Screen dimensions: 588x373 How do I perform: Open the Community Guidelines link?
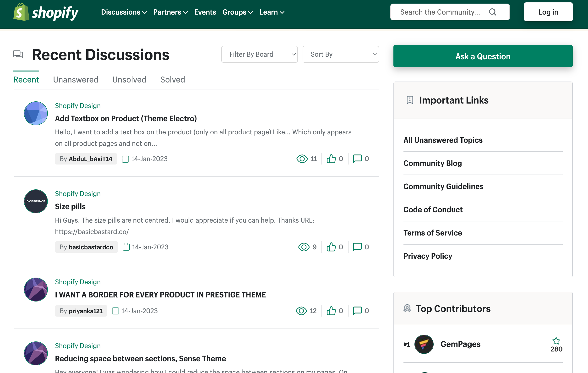point(443,186)
